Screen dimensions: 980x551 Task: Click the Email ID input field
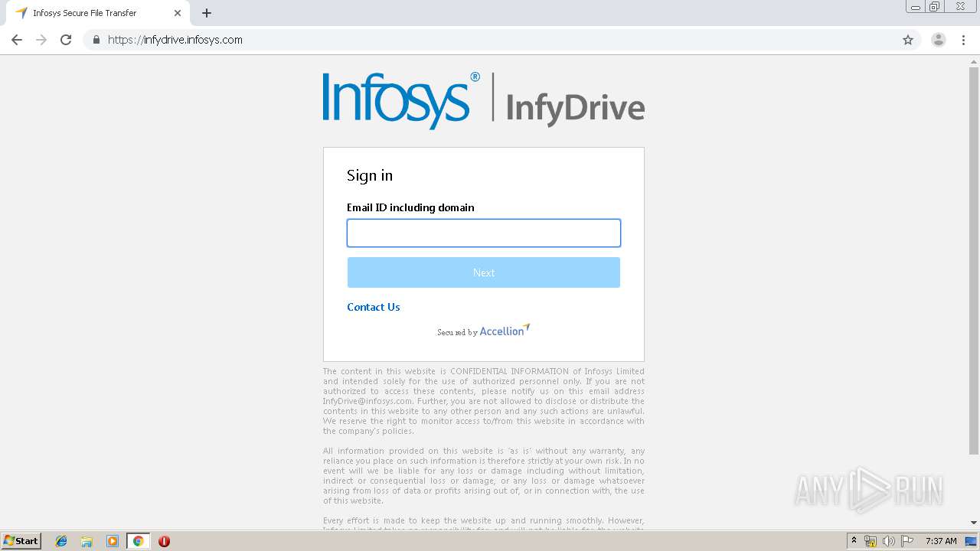click(484, 233)
